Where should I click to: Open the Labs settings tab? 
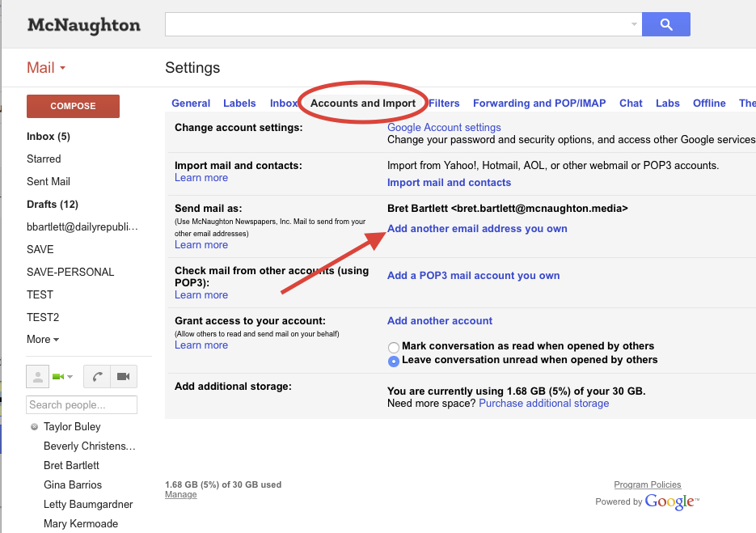[x=667, y=104]
